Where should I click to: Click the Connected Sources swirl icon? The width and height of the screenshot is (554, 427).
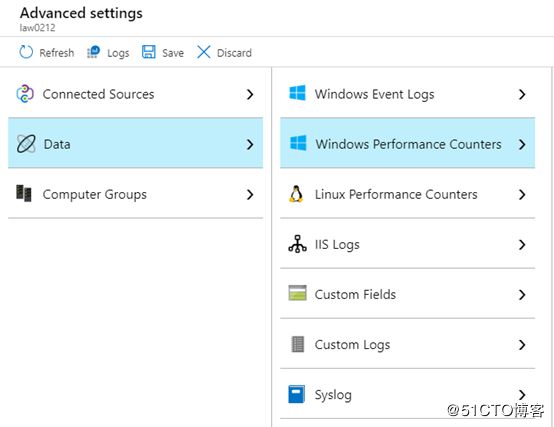pos(25,94)
